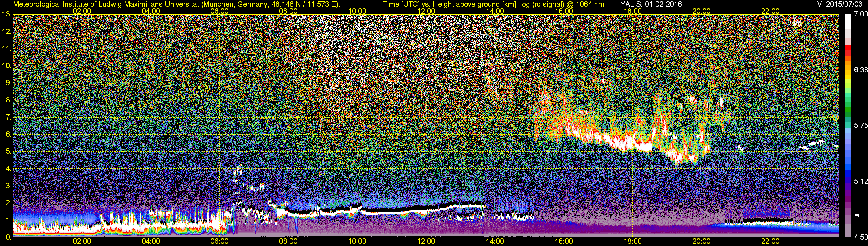Click the 02:00 label on the top time axis
This screenshot has height=246, width=868.
pyautogui.click(x=82, y=11)
